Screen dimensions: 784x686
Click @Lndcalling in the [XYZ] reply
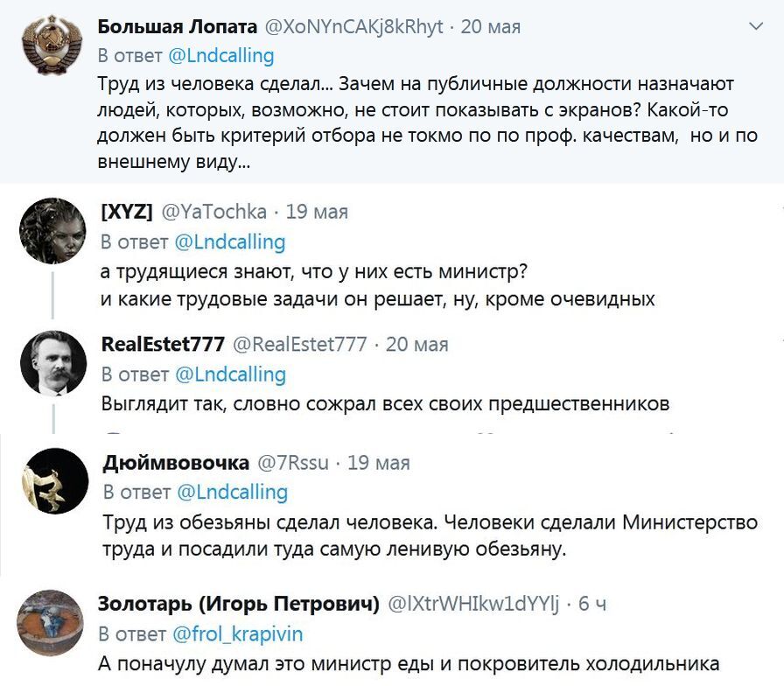(x=230, y=241)
